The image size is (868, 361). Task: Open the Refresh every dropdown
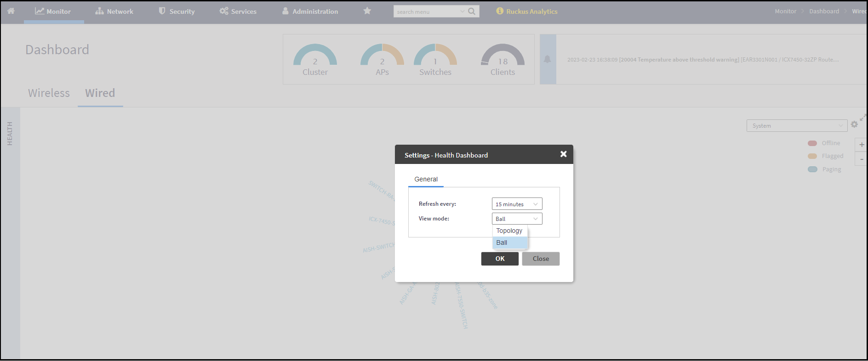coord(517,204)
